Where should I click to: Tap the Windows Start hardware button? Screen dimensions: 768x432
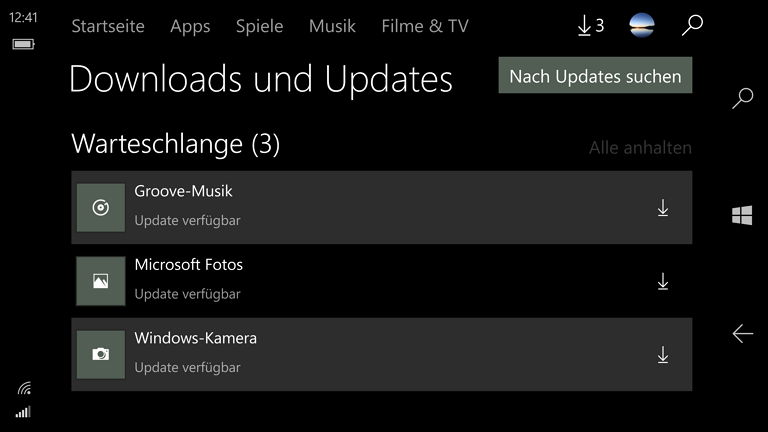click(742, 216)
